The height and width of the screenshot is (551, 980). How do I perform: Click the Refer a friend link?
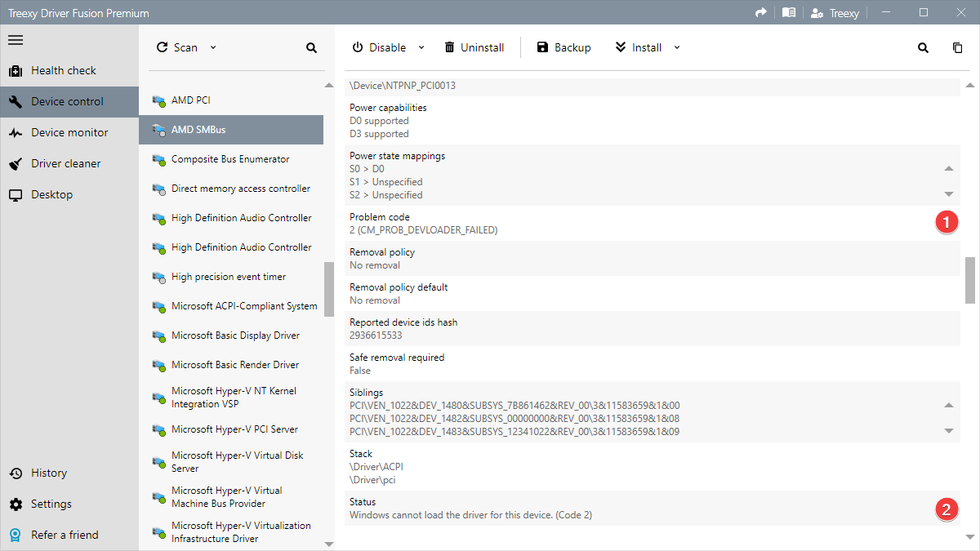64,535
